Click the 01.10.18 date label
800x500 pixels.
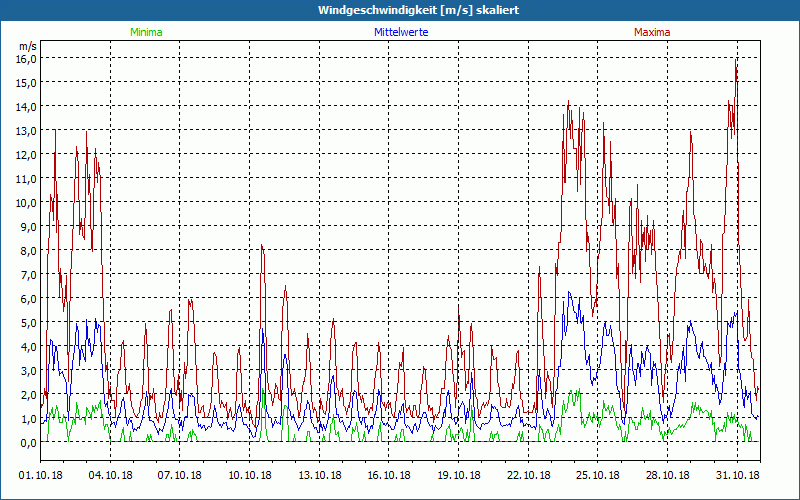(41, 475)
